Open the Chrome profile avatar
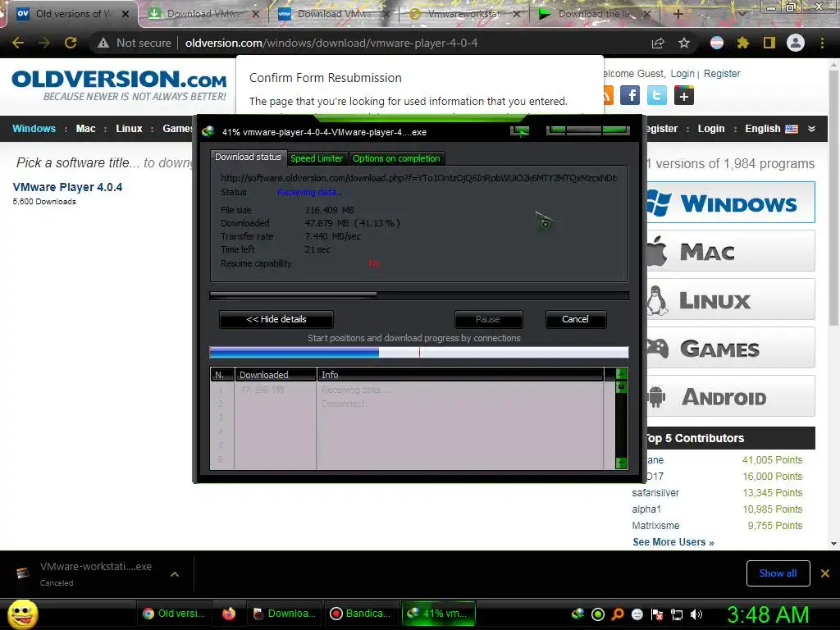The width and height of the screenshot is (840, 630). click(x=796, y=43)
